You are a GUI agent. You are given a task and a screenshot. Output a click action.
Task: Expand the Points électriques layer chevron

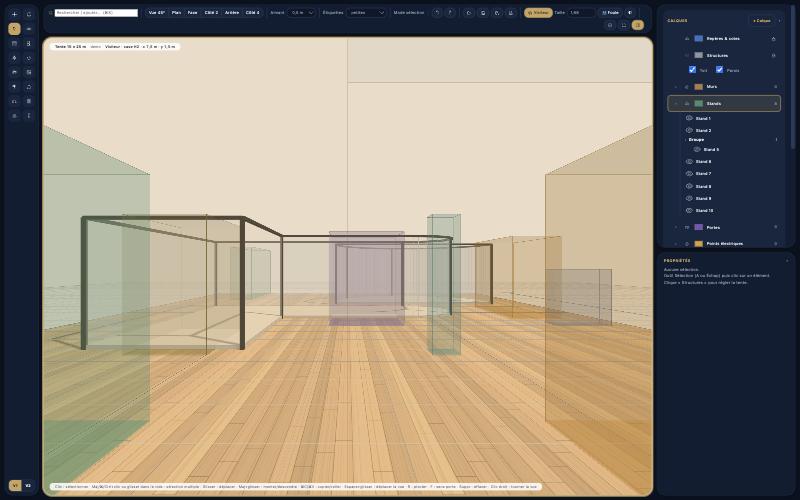pos(676,243)
